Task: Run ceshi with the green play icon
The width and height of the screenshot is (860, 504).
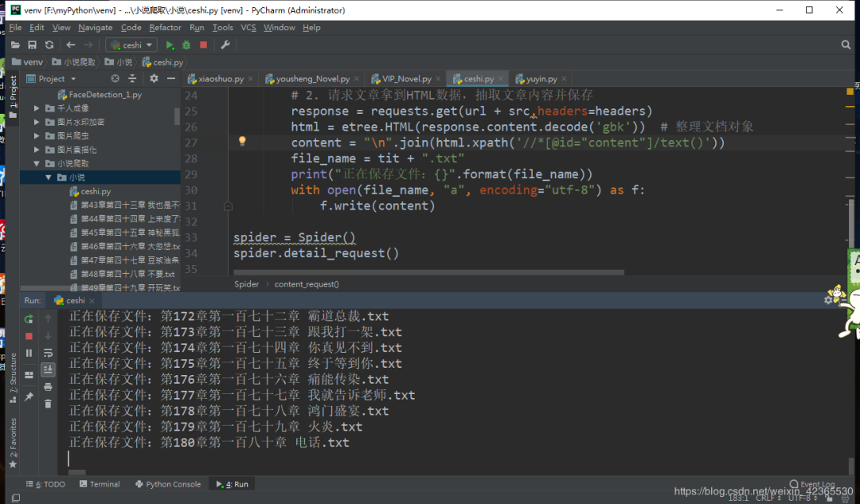Action: click(x=170, y=45)
